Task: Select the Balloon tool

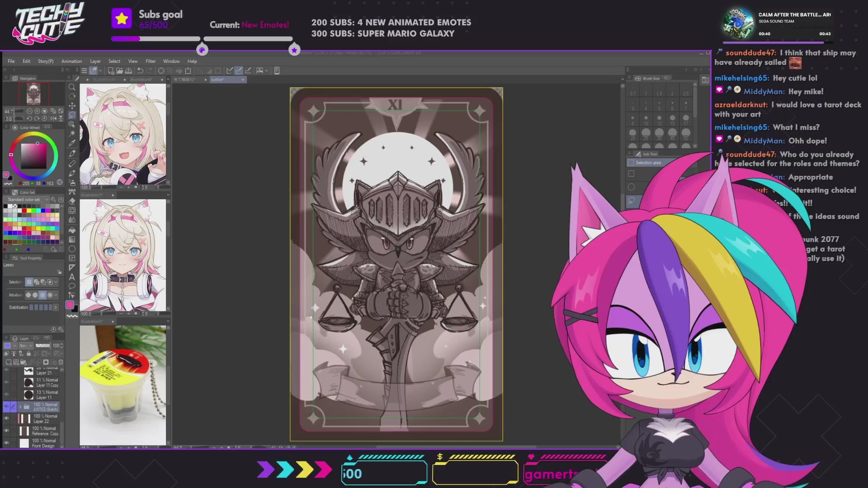Action: 72,286
